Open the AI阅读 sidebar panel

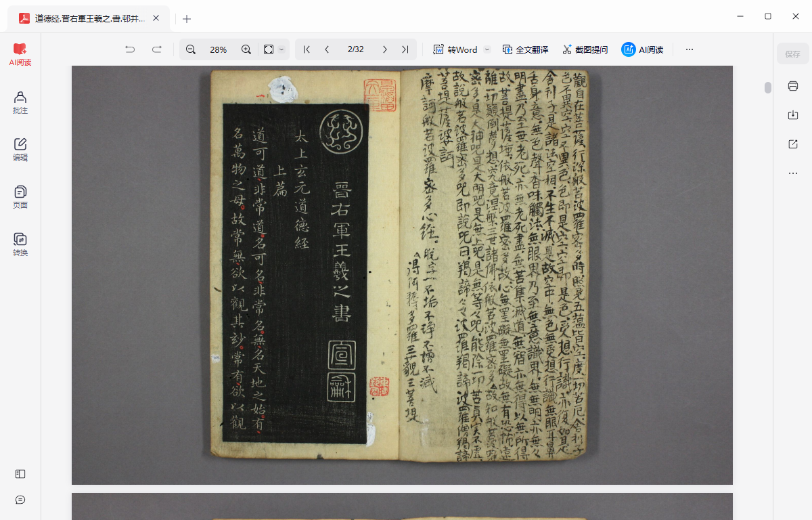[x=20, y=55]
